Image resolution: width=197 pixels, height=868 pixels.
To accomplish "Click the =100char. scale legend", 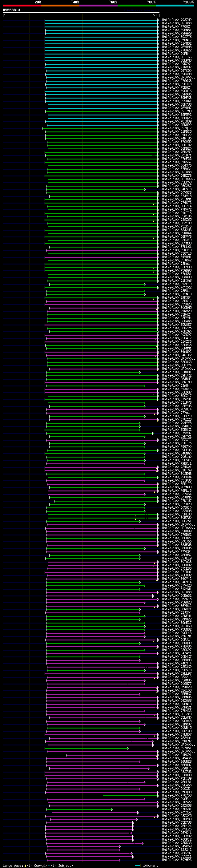I will coord(147,866).
